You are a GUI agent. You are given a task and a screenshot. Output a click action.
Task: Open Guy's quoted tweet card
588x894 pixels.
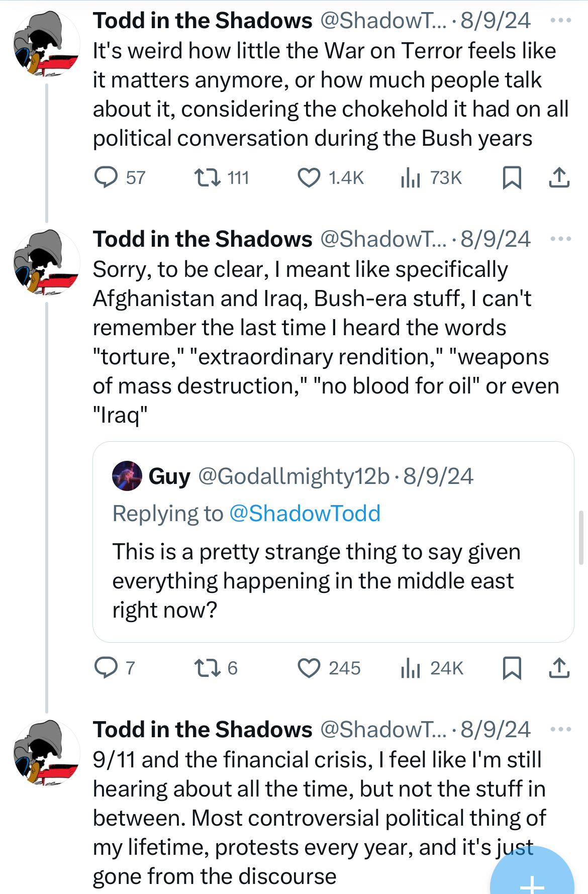pyautogui.click(x=333, y=542)
